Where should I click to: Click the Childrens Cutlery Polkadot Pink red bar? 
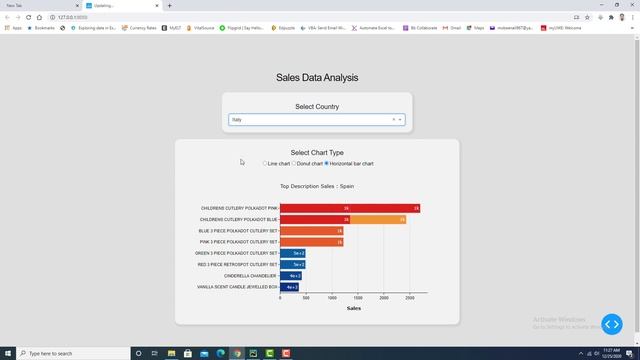point(350,208)
